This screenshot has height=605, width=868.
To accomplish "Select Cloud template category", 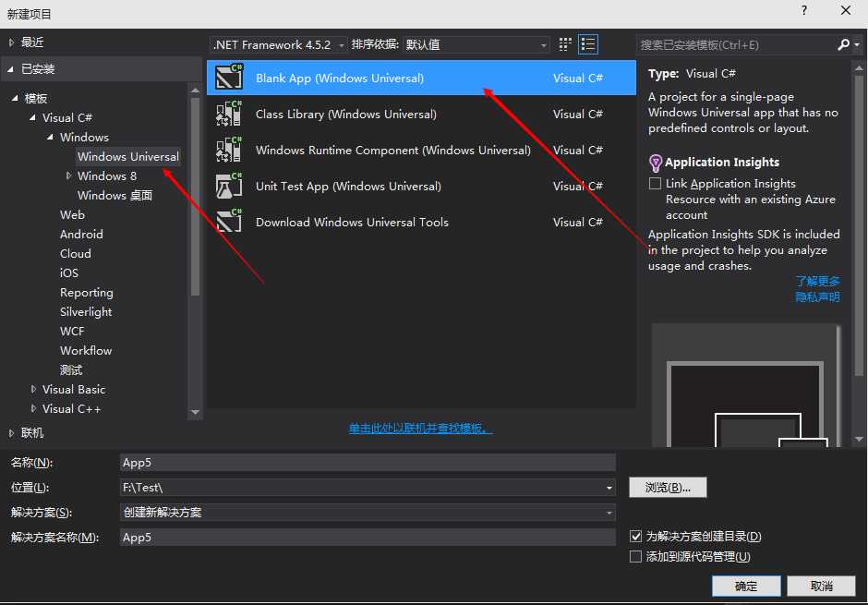I will pos(76,253).
